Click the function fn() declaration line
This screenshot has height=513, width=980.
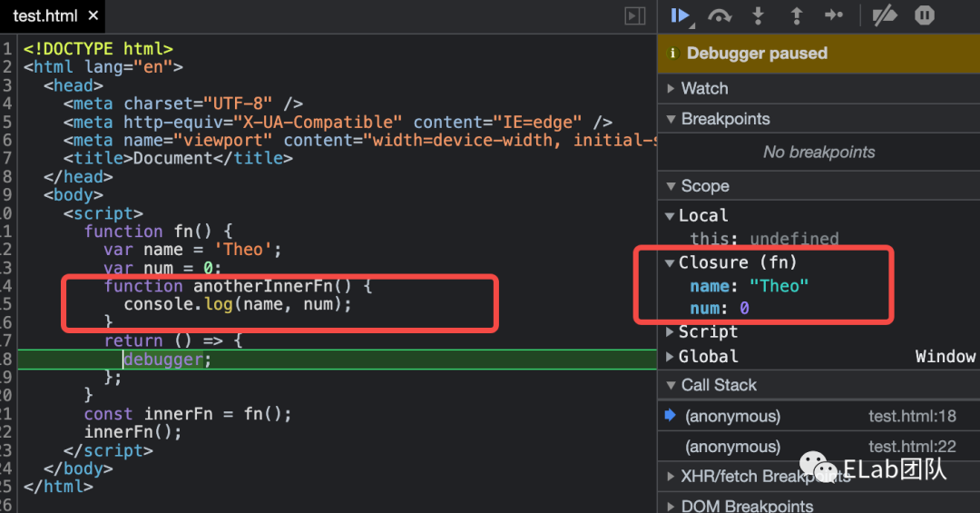point(159,232)
